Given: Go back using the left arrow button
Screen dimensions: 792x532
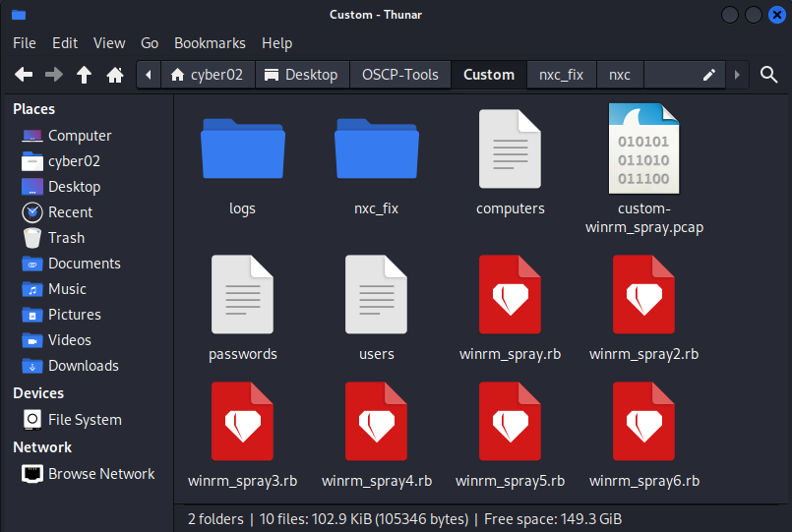Looking at the screenshot, I should click(x=24, y=75).
